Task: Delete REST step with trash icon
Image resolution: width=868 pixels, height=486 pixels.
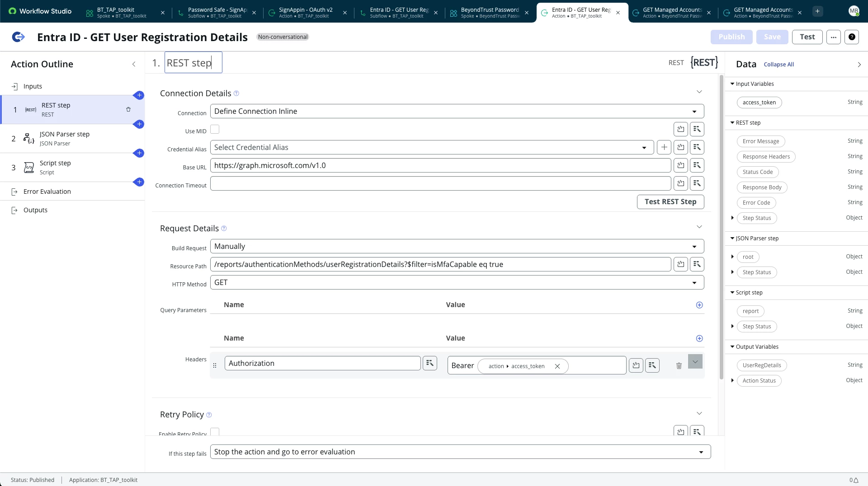Action: 128,109
